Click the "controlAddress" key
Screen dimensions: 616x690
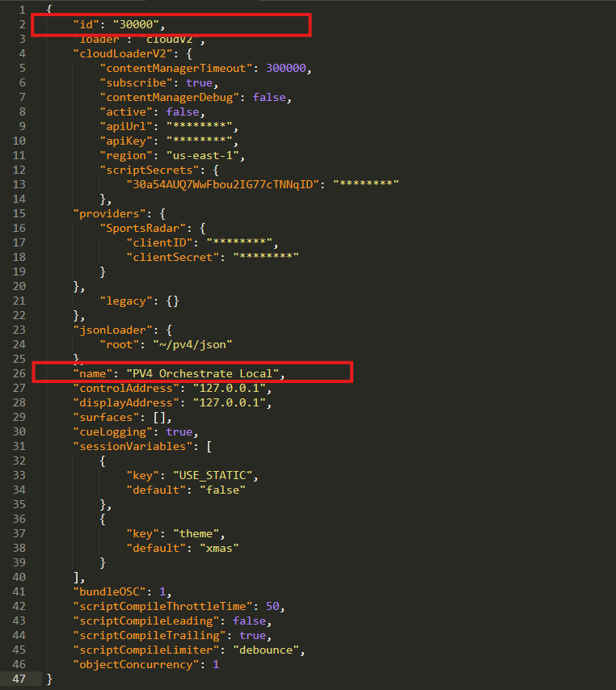(126, 388)
